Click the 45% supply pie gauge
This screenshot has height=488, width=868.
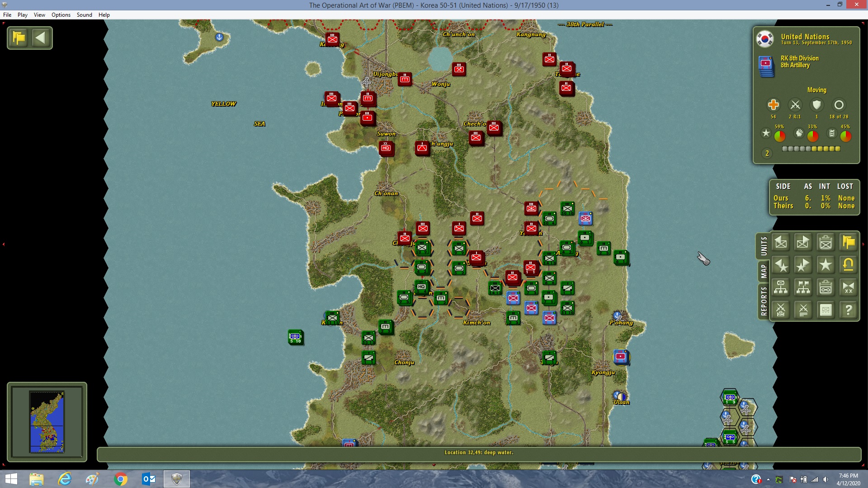click(x=846, y=136)
